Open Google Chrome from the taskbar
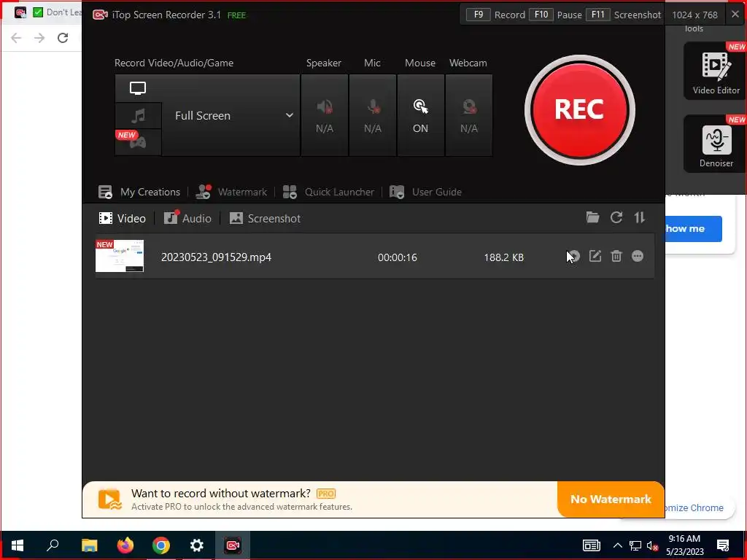 point(161,545)
